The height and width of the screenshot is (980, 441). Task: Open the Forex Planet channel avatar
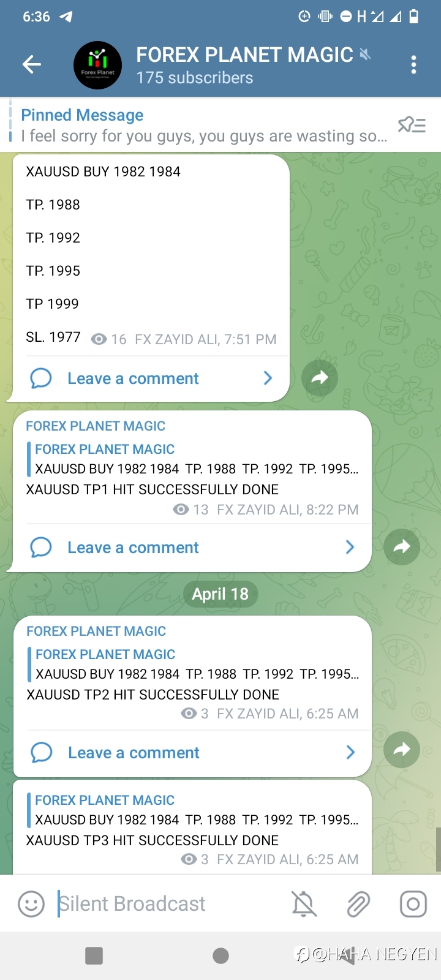[97, 65]
